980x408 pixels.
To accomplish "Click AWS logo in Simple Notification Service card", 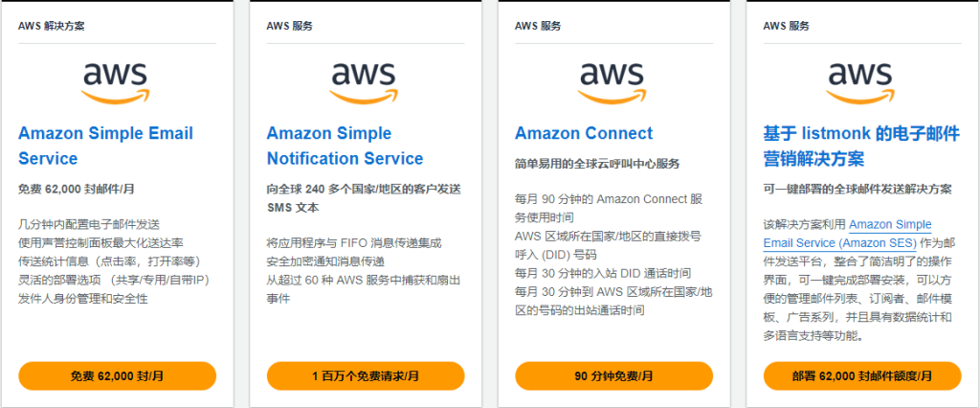I will pyautogui.click(x=364, y=80).
